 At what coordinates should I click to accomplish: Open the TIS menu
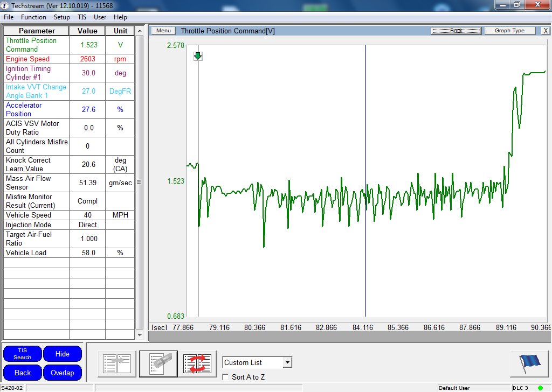pos(82,17)
